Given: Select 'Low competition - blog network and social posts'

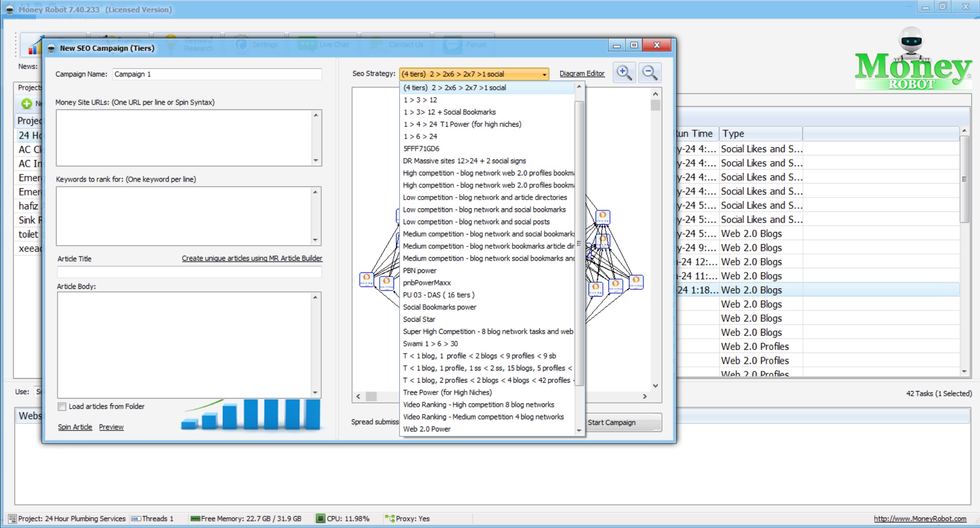Looking at the screenshot, I should 487,222.
